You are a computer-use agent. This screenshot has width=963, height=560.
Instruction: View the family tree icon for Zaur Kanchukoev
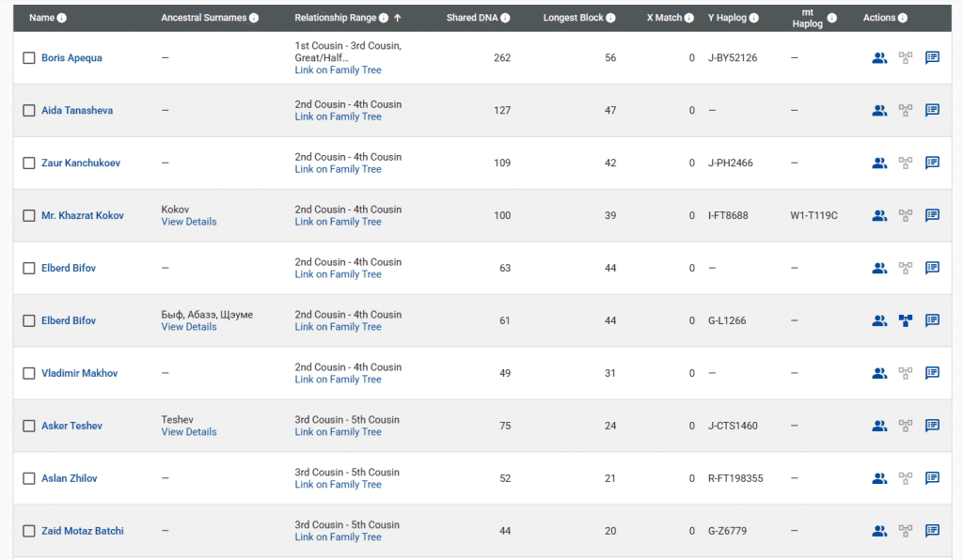pyautogui.click(x=906, y=163)
